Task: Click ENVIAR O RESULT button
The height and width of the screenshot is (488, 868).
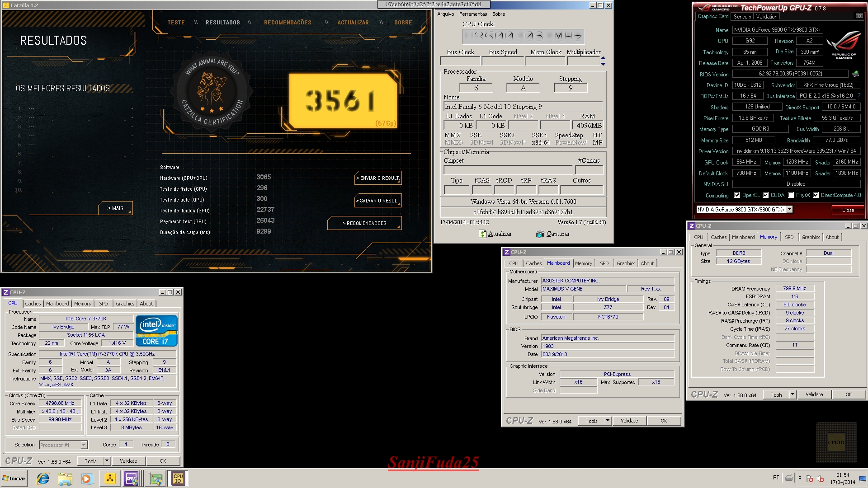Action: click(378, 178)
